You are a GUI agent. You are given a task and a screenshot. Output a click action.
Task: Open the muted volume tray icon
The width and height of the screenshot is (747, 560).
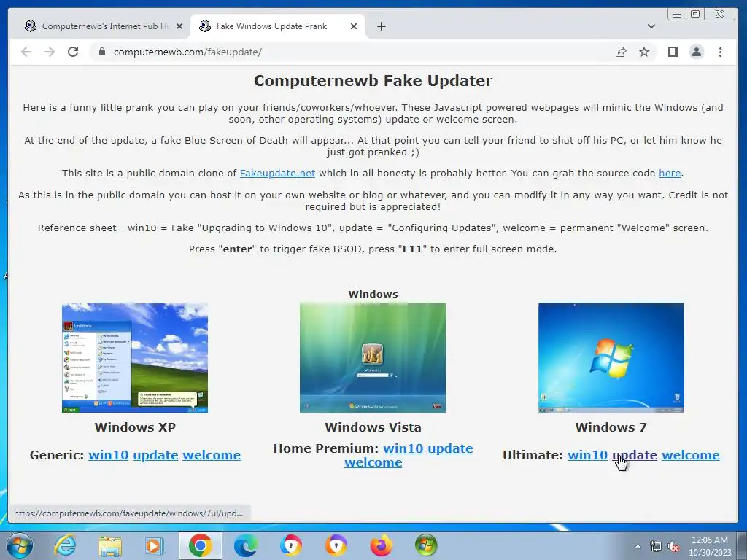click(673, 546)
